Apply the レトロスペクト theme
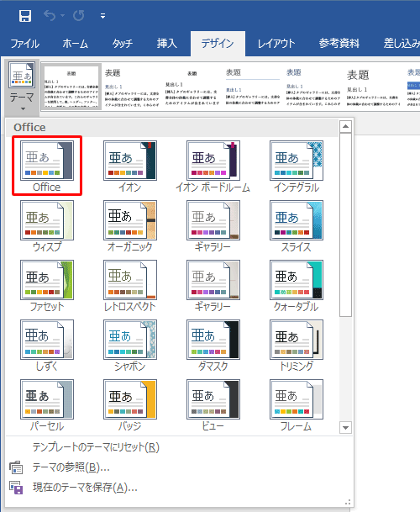Image resolution: width=420 pixels, height=512 pixels. (x=130, y=285)
